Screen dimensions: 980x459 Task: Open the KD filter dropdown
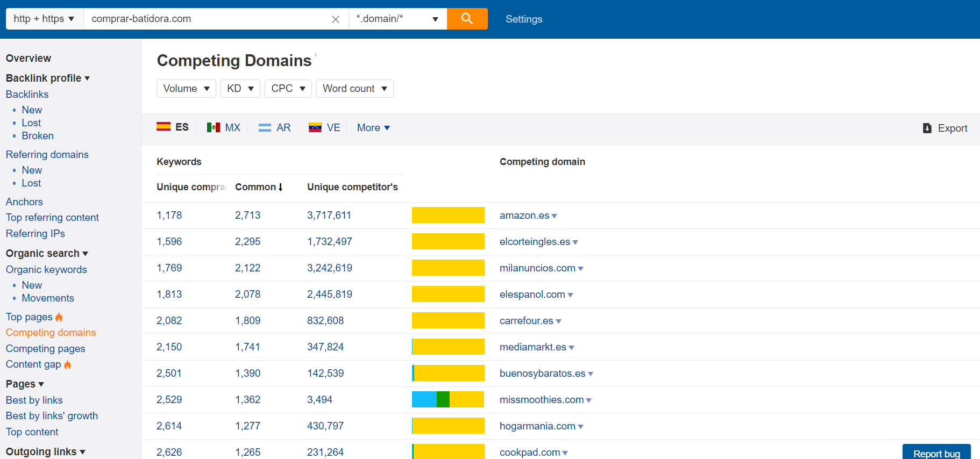pyautogui.click(x=240, y=89)
